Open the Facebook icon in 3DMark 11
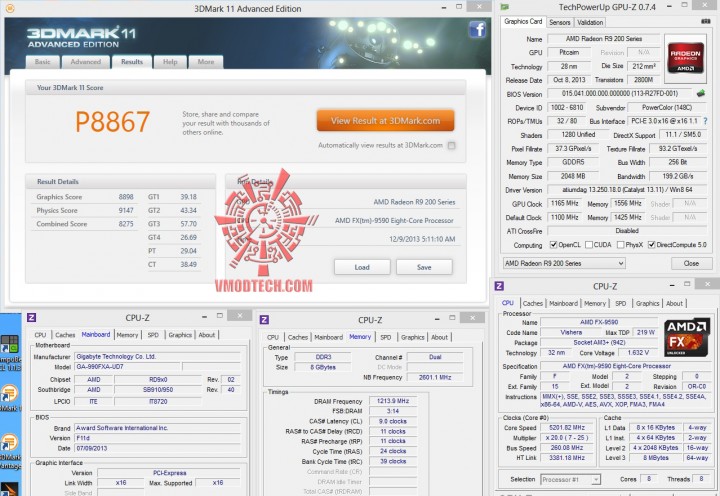Image resolution: width=720 pixels, height=496 pixels. pyautogui.click(x=478, y=29)
